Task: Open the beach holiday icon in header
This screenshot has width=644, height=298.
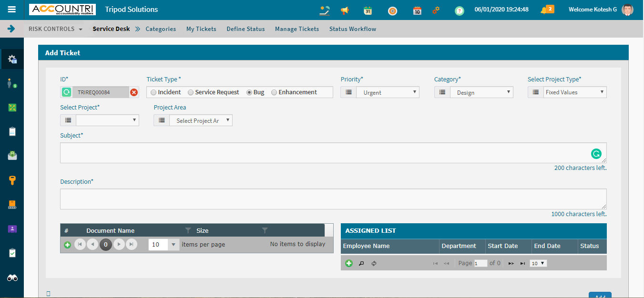Action: coord(325,10)
